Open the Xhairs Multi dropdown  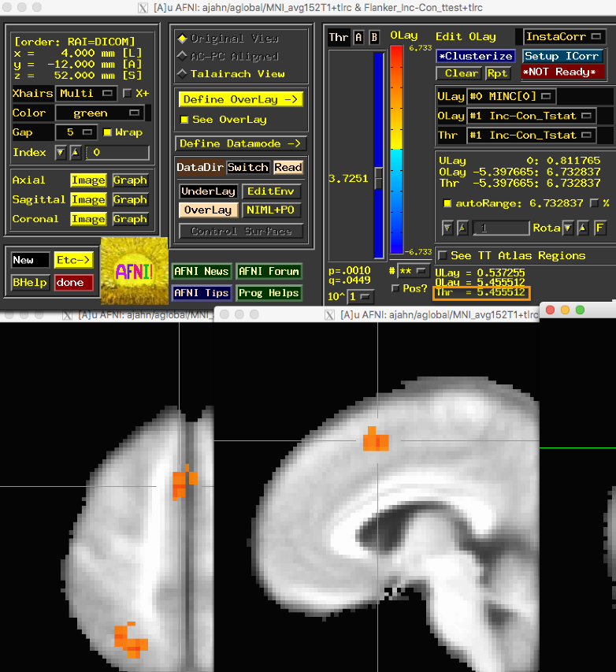pyautogui.click(x=86, y=94)
